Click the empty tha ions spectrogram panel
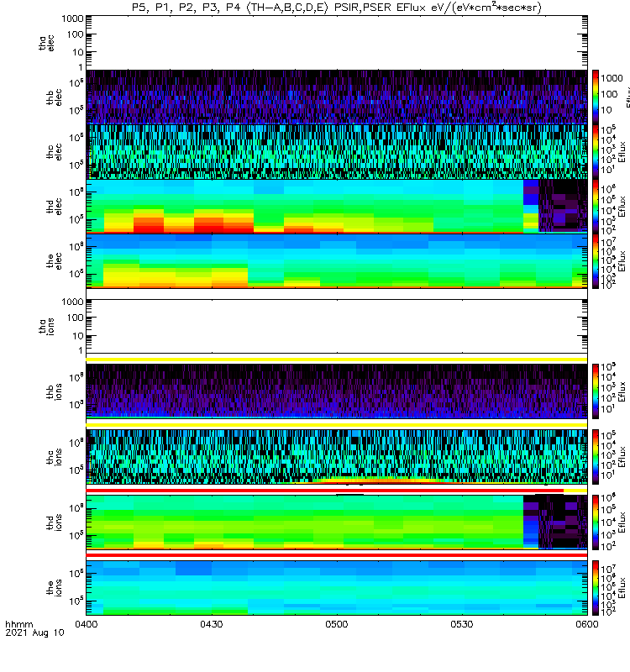Image resolution: width=630 pixels, height=672 pixels. [337, 326]
